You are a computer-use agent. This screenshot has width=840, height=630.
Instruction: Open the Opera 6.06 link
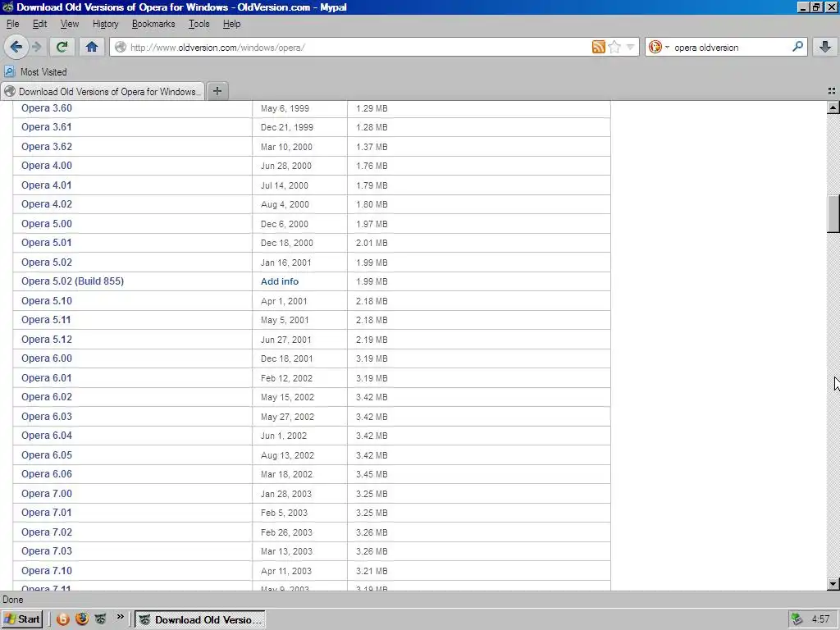click(47, 474)
